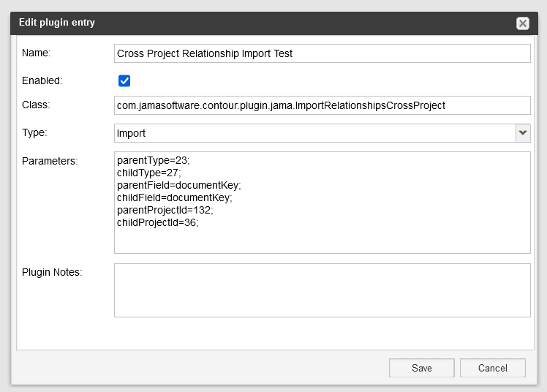The image size is (547, 392).
Task: Click the parentProjectId=132 line
Action: click(165, 210)
